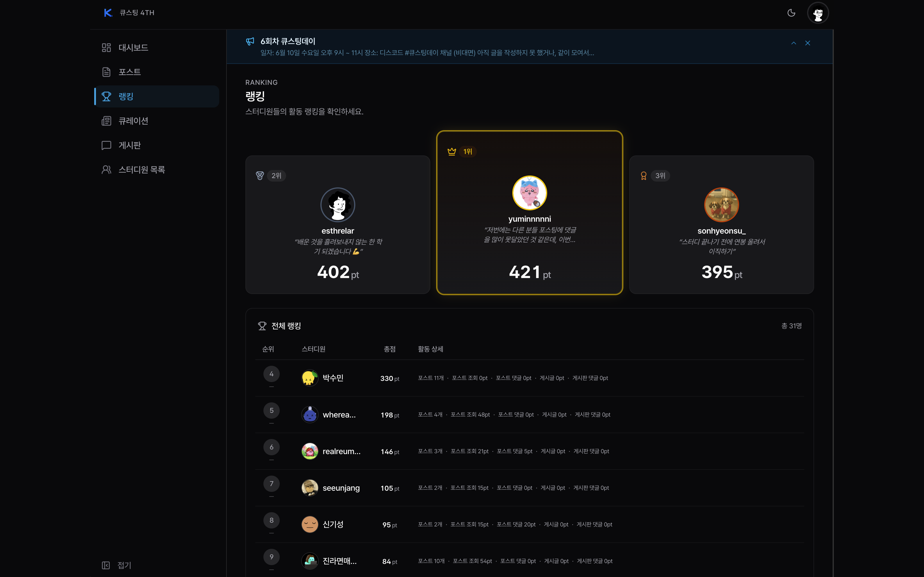Open the 6회차 큐스팅데이 announcement title
The height and width of the screenshot is (577, 924).
click(288, 41)
